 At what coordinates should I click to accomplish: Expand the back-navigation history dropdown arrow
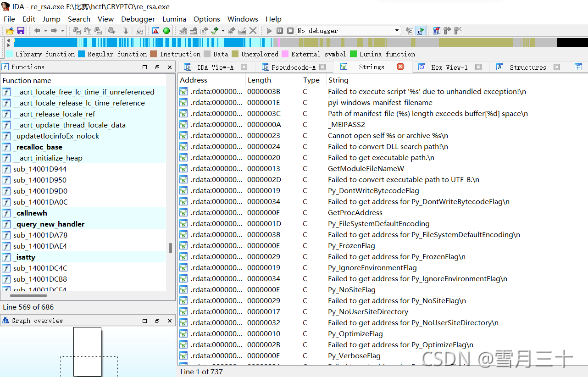(x=45, y=31)
